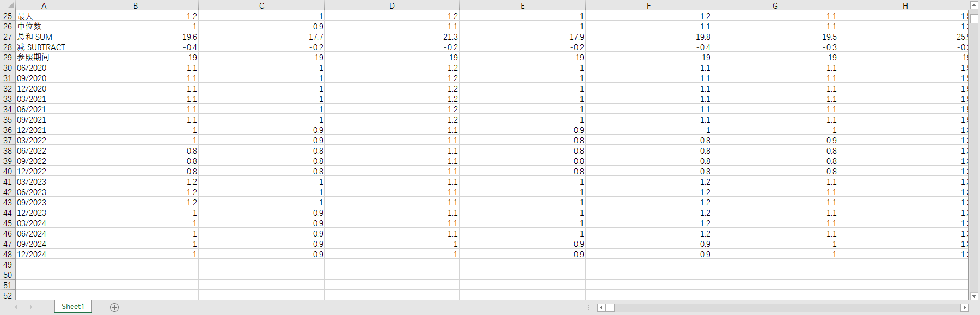The image size is (980, 315).
Task: Click the next sheet navigation arrow
Action: (x=32, y=307)
